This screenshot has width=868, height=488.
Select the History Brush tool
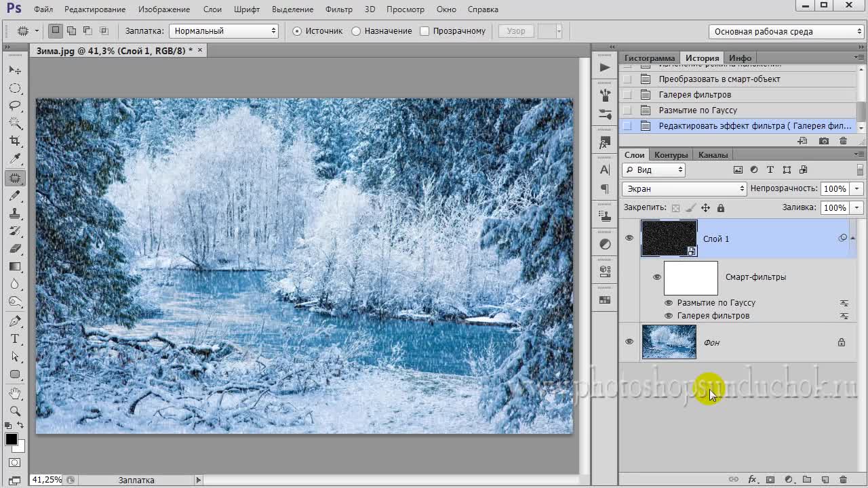(15, 230)
